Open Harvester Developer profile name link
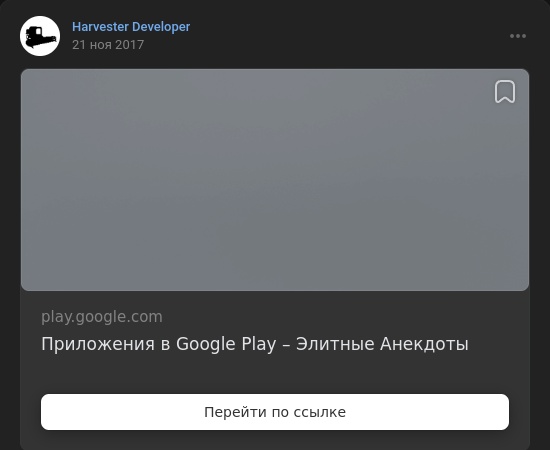 click(x=131, y=27)
